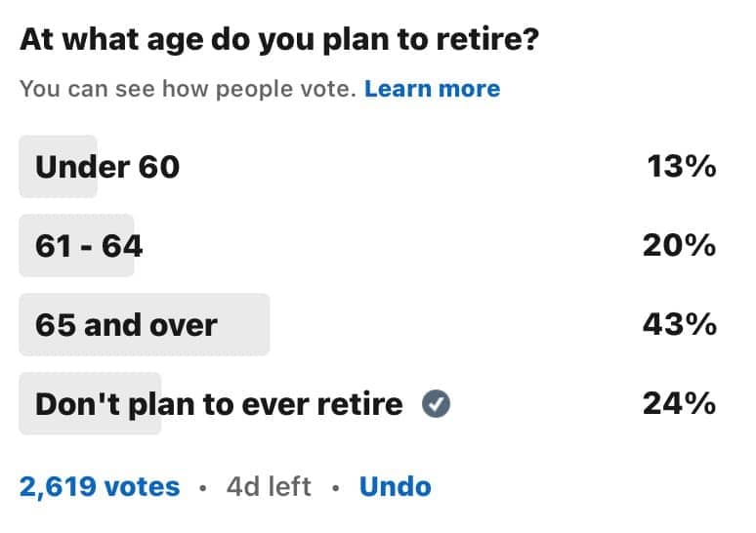Click the 20% result value
756x533 pixels.
coord(680,245)
